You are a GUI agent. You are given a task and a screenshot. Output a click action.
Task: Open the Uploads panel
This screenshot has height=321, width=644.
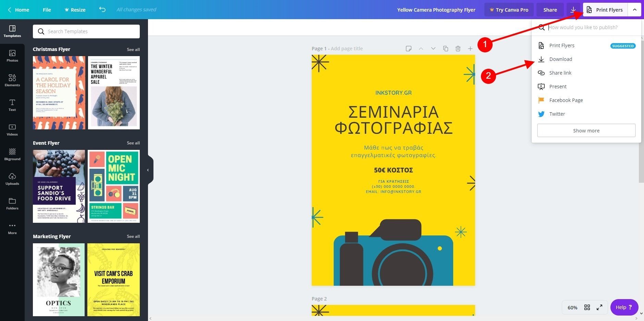coord(12,179)
